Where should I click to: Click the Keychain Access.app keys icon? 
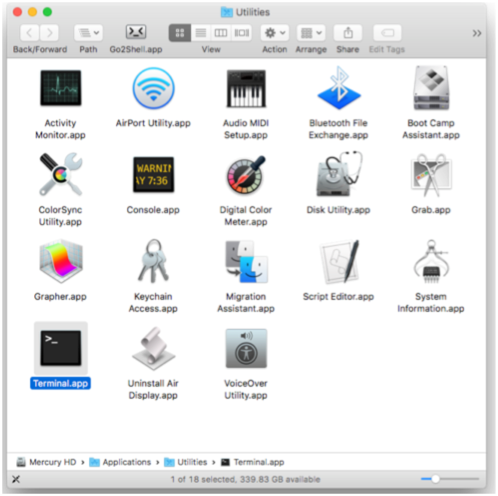pyautogui.click(x=153, y=261)
